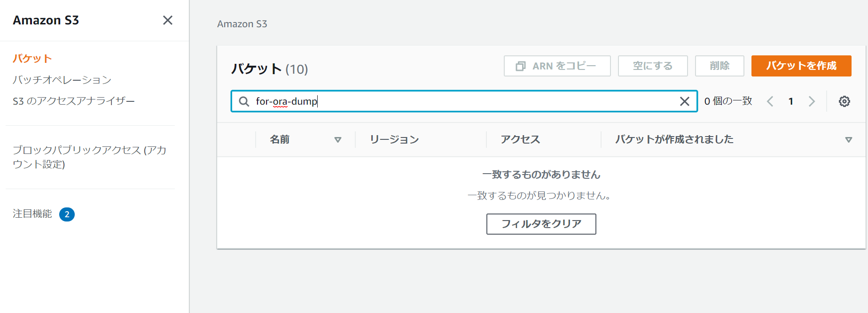This screenshot has width=868, height=313.
Task: Click the リージョン column header
Action: click(x=394, y=139)
